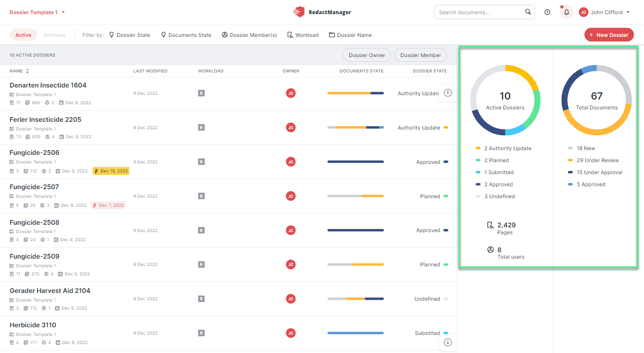Click the document count 17 icon in Denarten row
The width and height of the screenshot is (644, 353).
point(12,103)
